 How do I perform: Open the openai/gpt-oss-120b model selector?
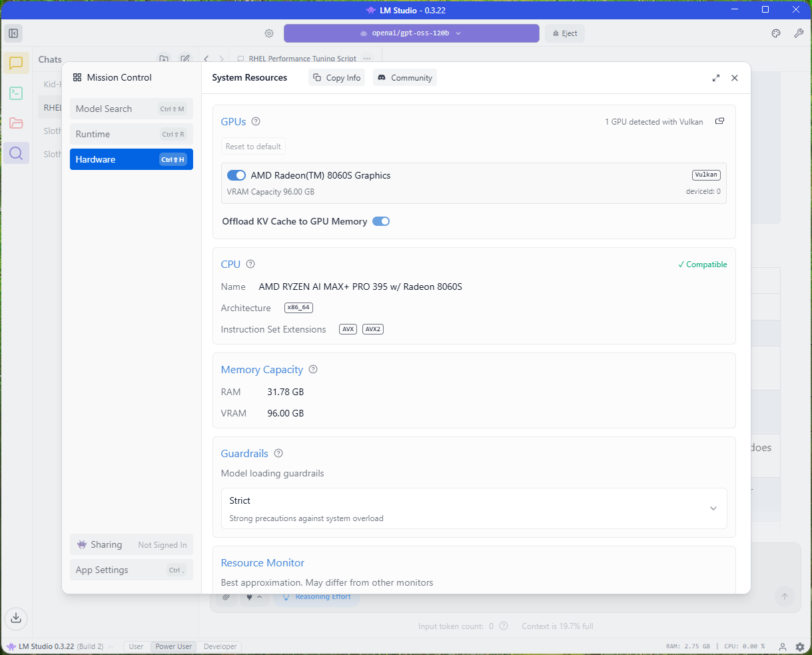[411, 33]
